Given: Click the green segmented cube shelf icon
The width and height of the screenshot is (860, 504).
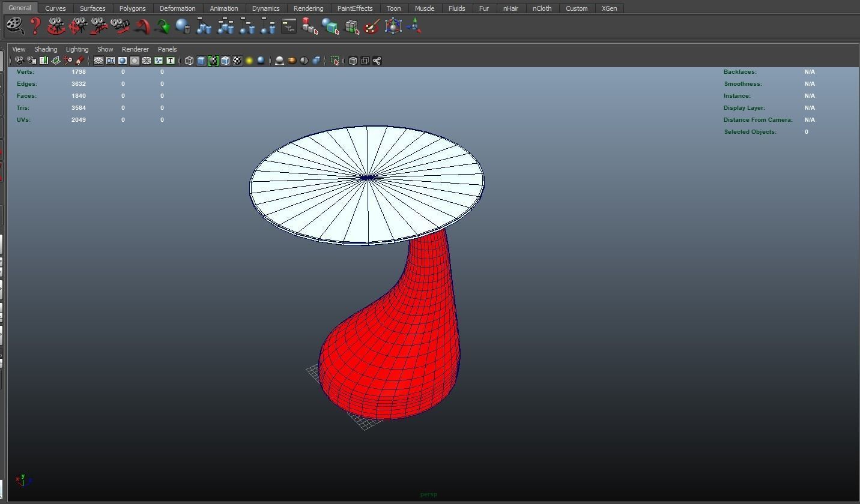Looking at the screenshot, I should coord(352,26).
